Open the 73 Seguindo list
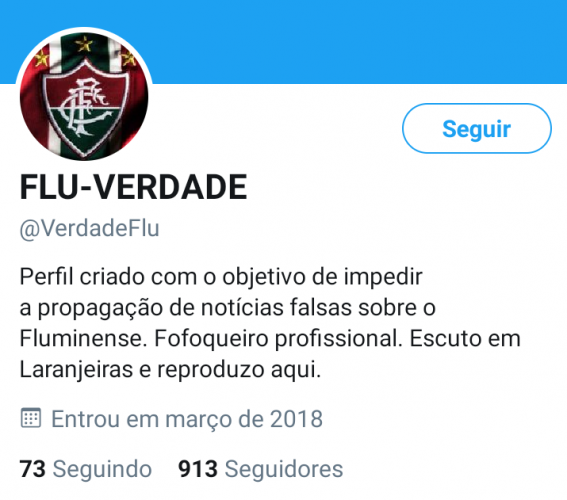The width and height of the screenshot is (567, 500). point(85,469)
